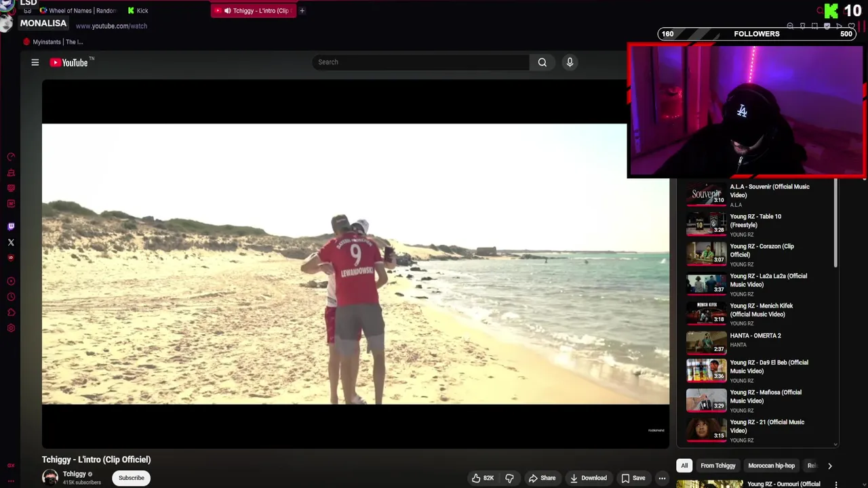The width and height of the screenshot is (868, 488).
Task: Click the 415K subscribers text
Action: 82,483
